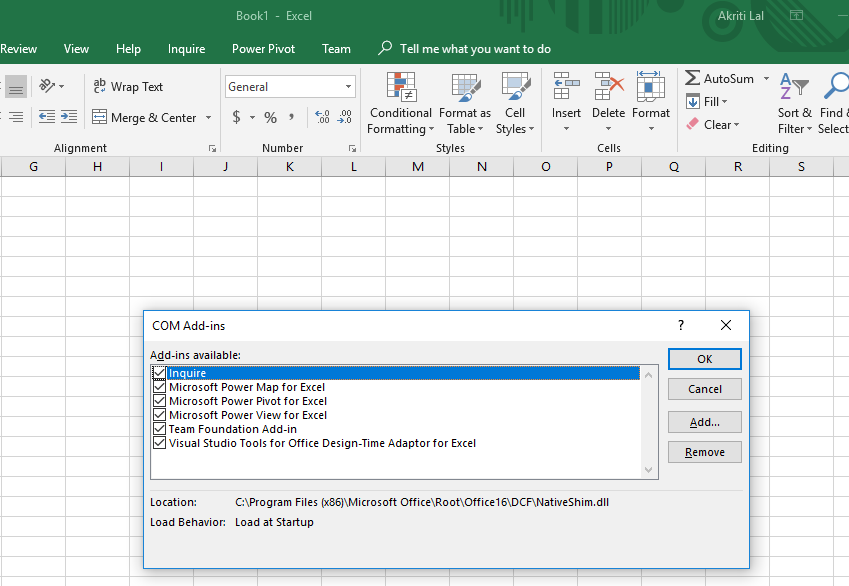Toggle Microsoft Power Pivot for Excel checkbox
Screen dimensions: 849x586
point(159,401)
